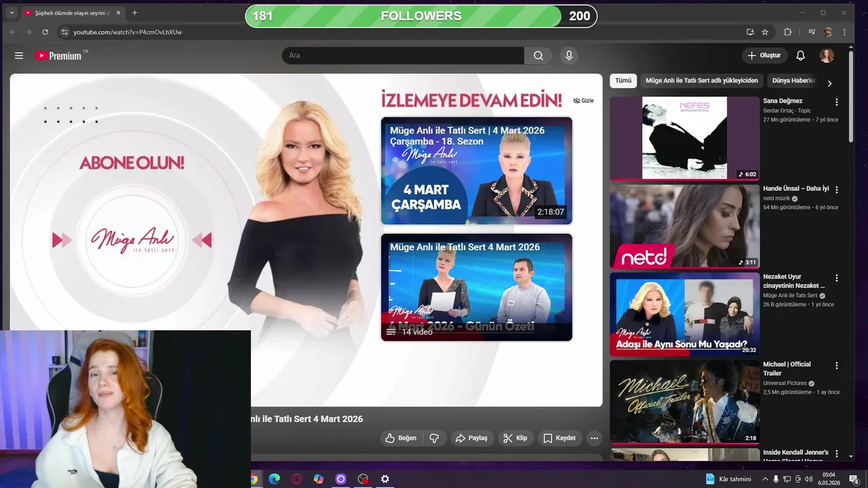Click the install app icon in address bar
The width and height of the screenshot is (868, 488).
point(750,32)
